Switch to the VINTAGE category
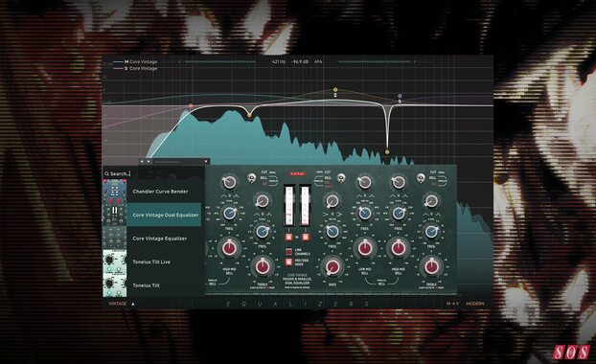Image resolution: width=596 pixels, height=364 pixels. click(118, 304)
